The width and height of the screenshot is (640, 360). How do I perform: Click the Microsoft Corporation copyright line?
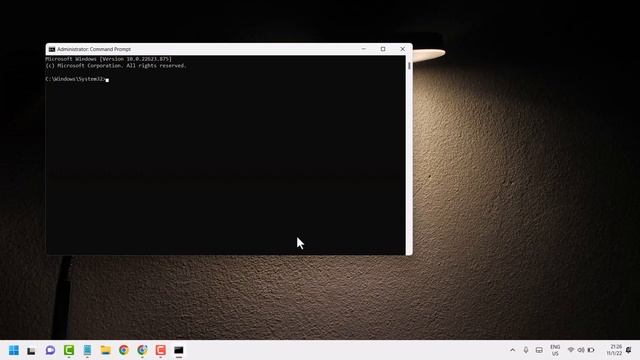pos(116,66)
